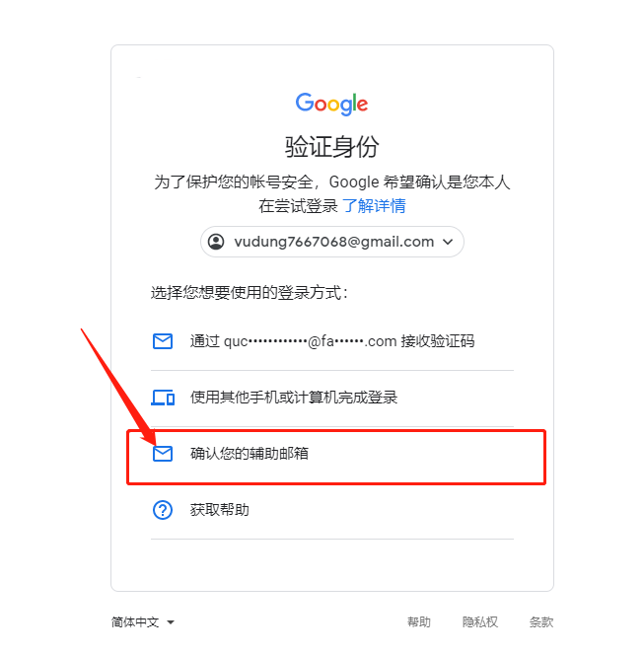The height and width of the screenshot is (654, 644).
Task: Click the devices icon for other phone login
Action: pos(163,398)
